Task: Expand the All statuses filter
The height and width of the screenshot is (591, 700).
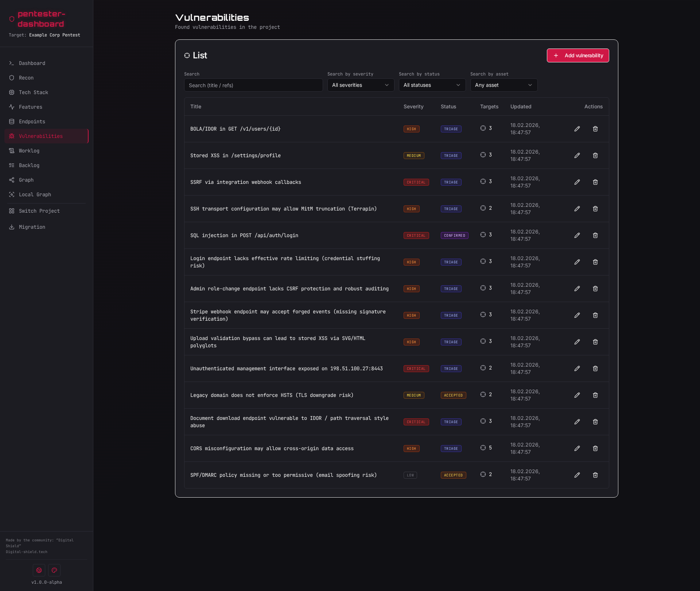Action: click(x=432, y=85)
